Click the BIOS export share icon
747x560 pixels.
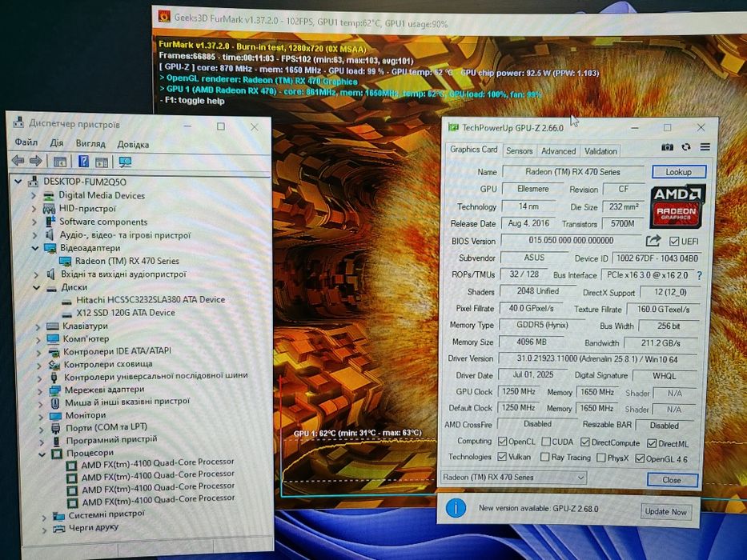(x=653, y=241)
